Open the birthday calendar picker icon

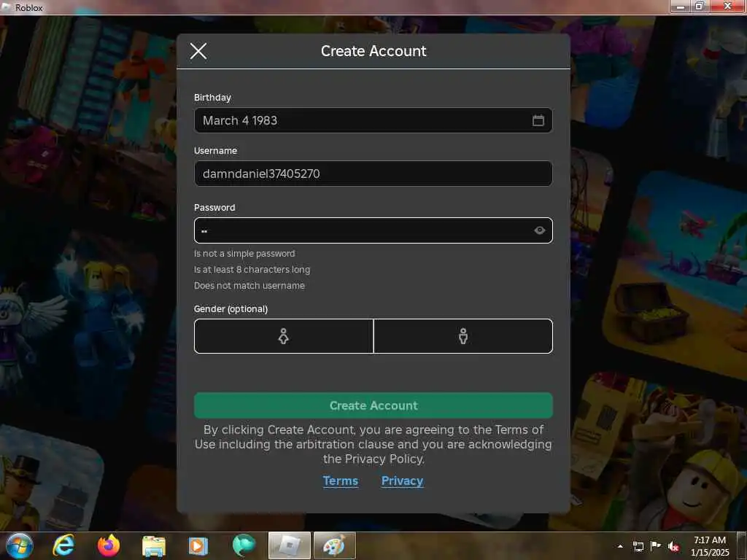click(x=538, y=120)
